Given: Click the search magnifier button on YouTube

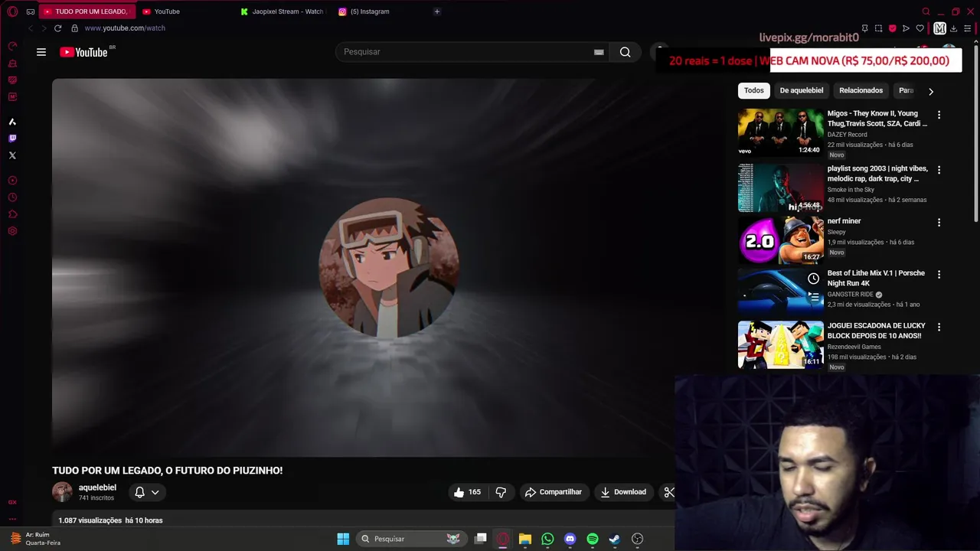Looking at the screenshot, I should 626,52.
